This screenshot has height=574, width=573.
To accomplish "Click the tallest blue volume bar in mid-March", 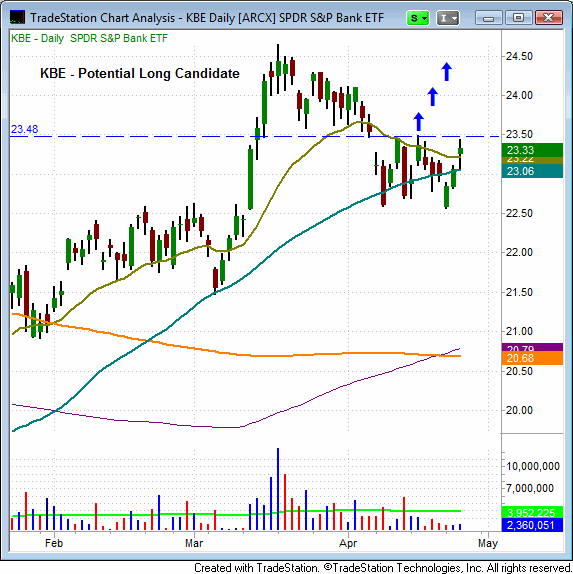I will pyautogui.click(x=278, y=489).
